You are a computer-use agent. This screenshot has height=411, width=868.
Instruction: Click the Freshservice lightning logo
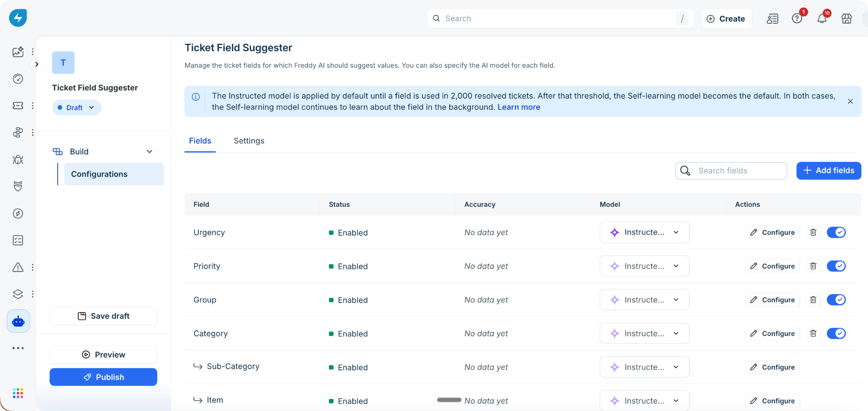click(18, 18)
